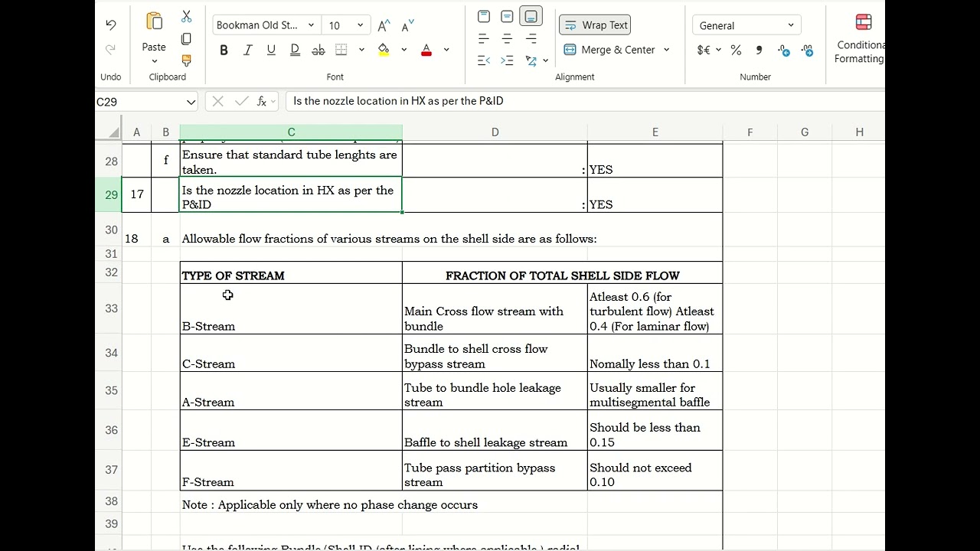This screenshot has width=980, height=551.
Task: Increase font size
Action: pos(384,25)
